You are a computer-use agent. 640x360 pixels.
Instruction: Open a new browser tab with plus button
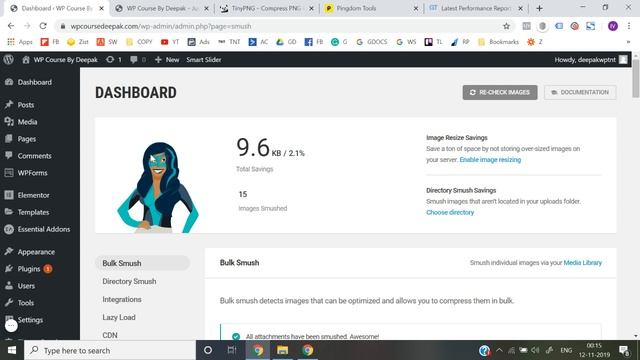tap(539, 8)
